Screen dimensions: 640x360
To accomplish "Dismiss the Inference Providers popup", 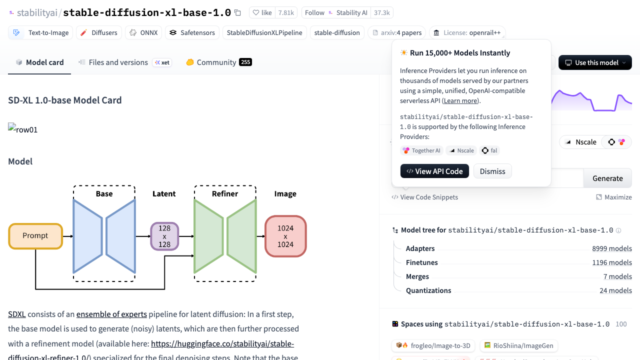I will point(492,171).
